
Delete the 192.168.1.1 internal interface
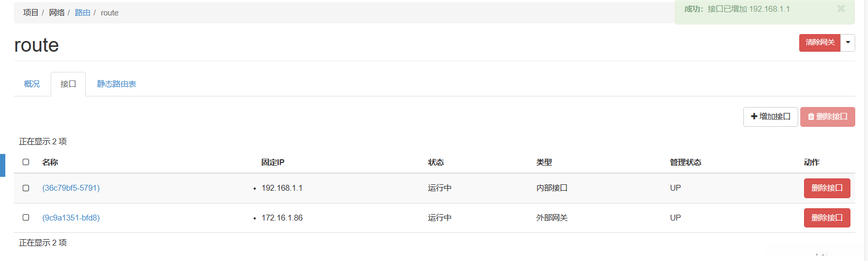pyautogui.click(x=826, y=188)
